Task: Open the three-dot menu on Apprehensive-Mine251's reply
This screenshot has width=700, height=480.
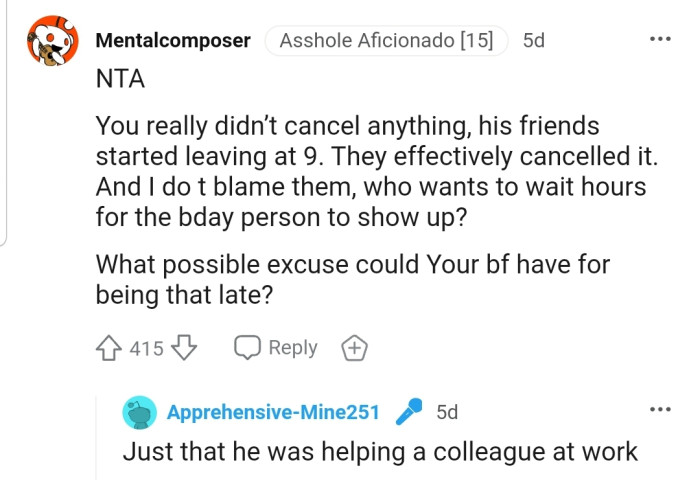Action: coord(661,410)
